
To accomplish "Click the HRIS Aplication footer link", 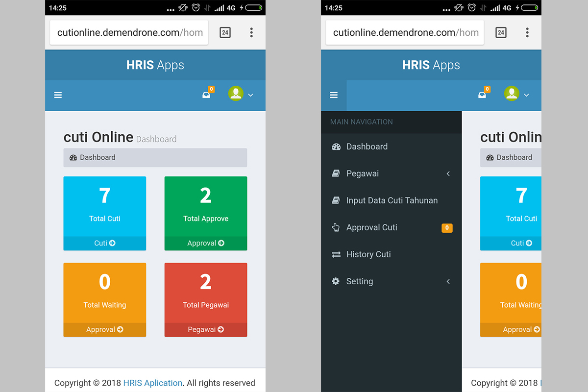I will pyautogui.click(x=152, y=383).
